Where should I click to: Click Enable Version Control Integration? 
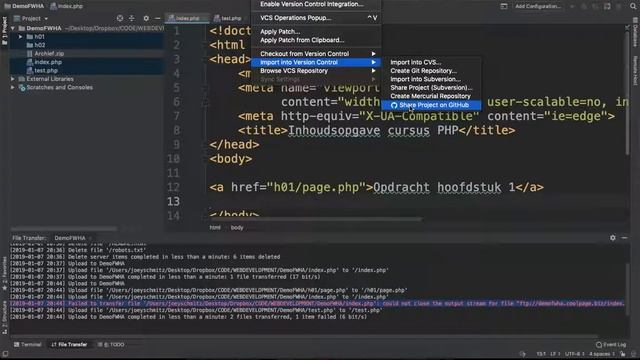coord(312,4)
